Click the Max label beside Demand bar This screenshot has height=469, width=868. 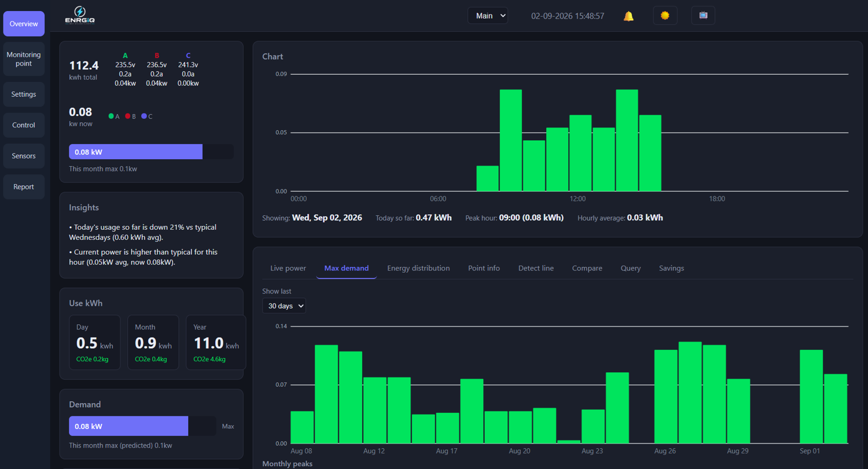[x=228, y=426]
